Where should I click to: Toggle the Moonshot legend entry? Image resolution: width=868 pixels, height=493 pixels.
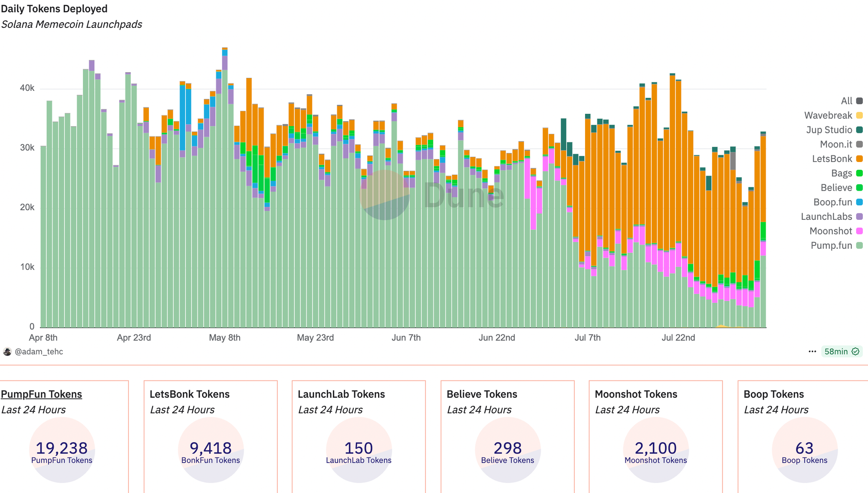tap(831, 231)
